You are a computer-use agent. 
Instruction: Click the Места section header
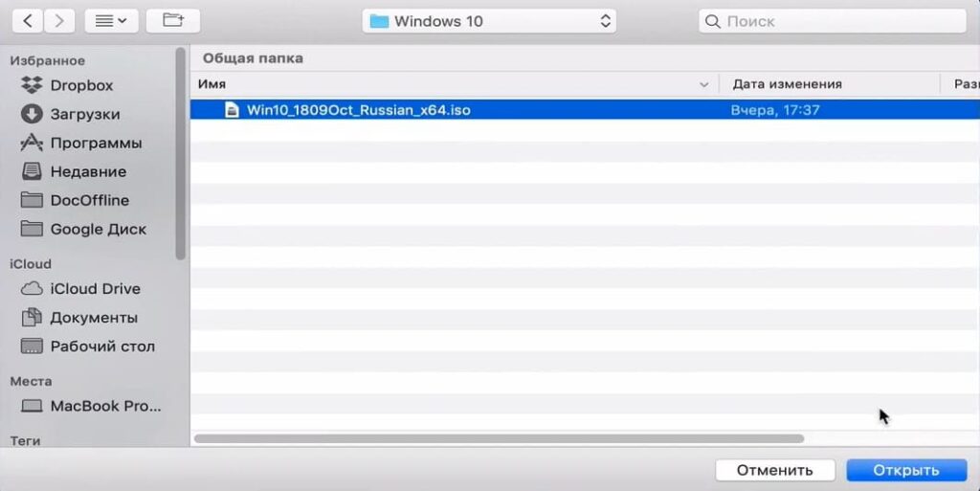[31, 381]
